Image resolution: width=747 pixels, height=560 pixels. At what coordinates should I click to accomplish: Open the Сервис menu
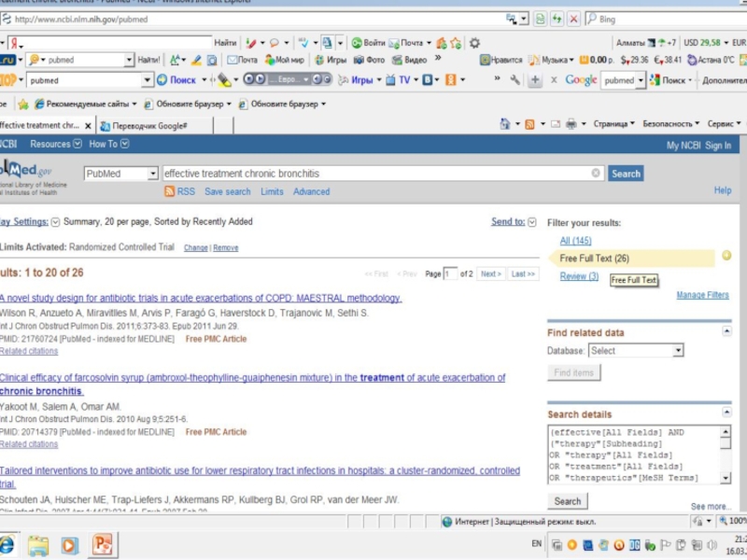724,124
